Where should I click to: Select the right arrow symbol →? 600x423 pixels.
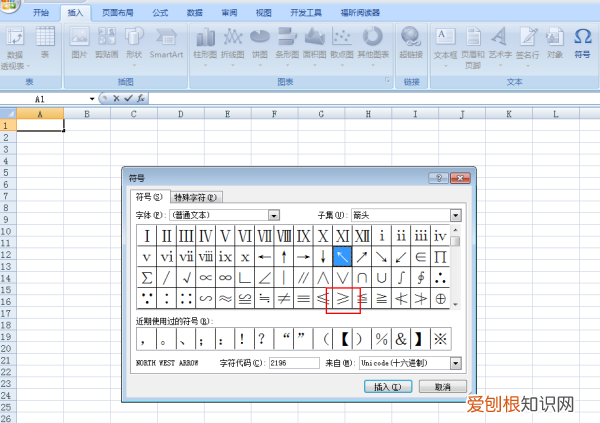(x=303, y=257)
